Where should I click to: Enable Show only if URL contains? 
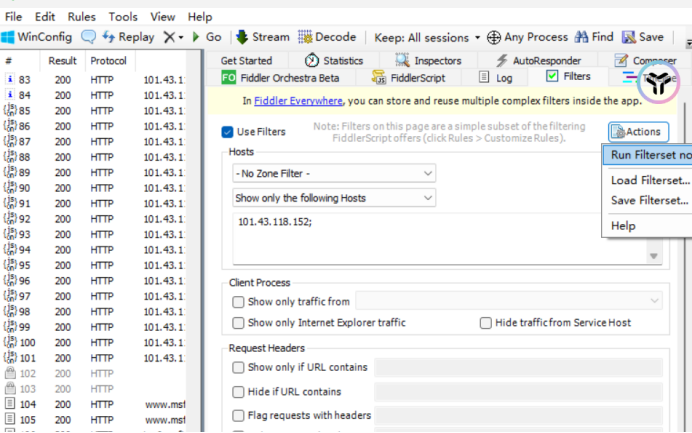point(238,367)
